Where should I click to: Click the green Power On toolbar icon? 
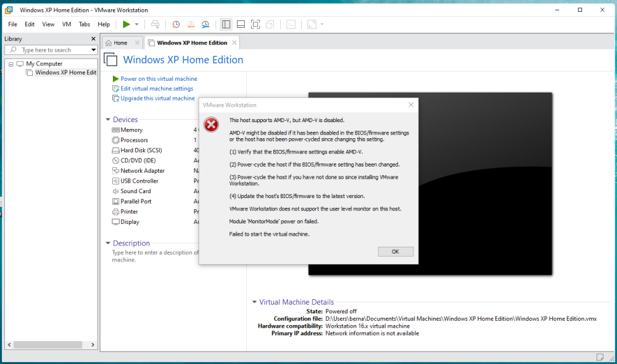coord(126,24)
